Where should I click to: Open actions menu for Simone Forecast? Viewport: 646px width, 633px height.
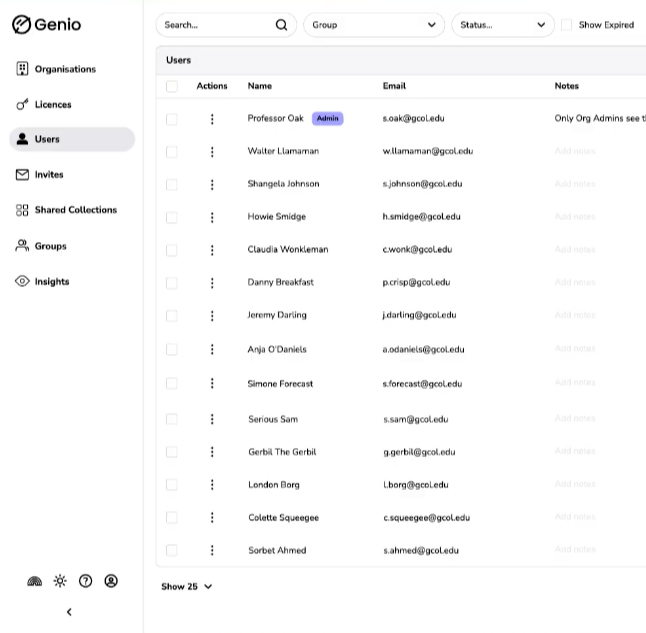pos(212,383)
